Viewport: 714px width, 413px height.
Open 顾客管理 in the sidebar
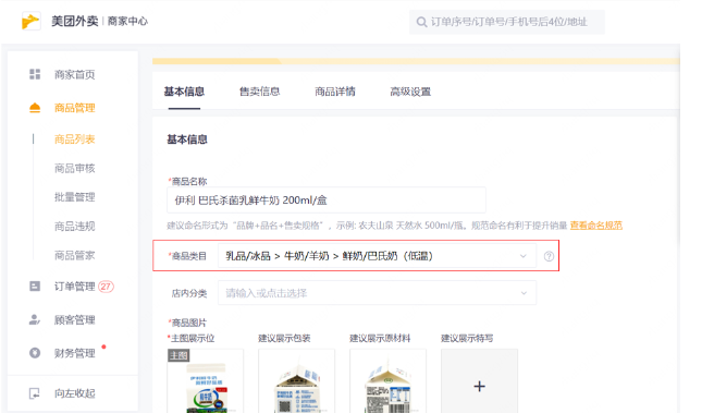tap(75, 320)
